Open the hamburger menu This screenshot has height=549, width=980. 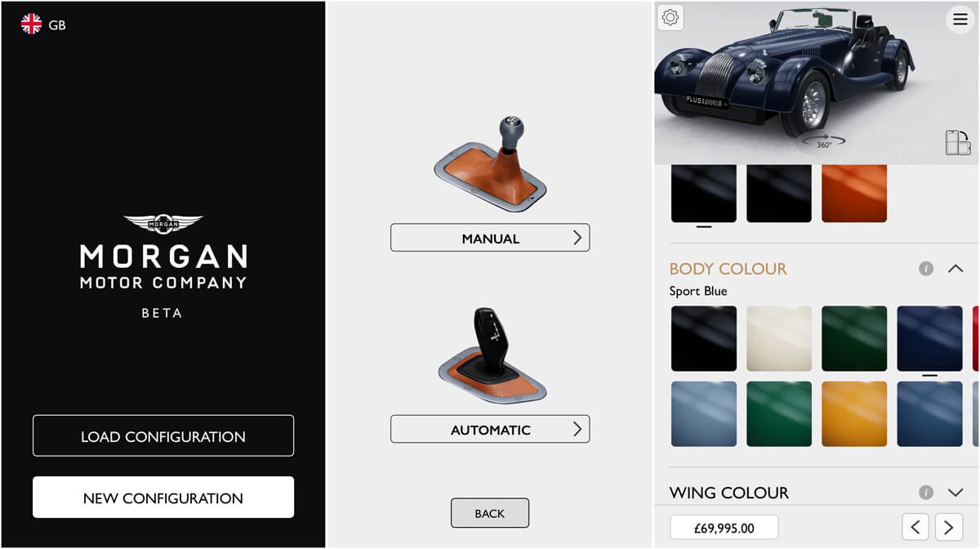[x=960, y=19]
